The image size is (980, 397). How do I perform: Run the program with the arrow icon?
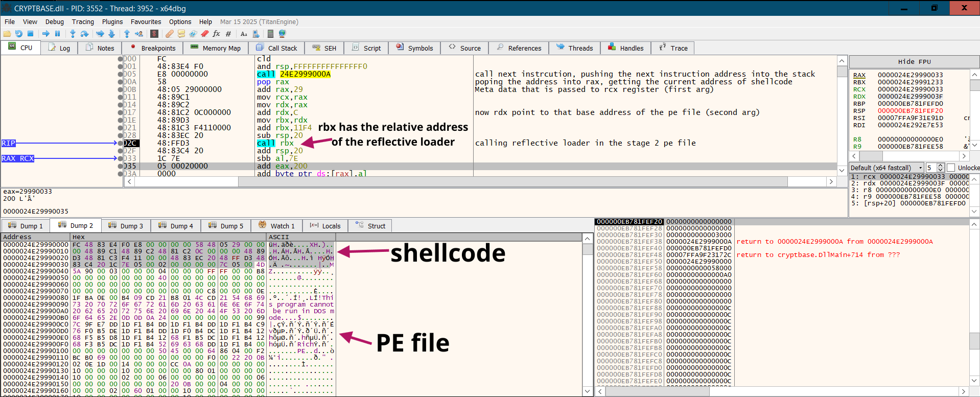tap(46, 34)
